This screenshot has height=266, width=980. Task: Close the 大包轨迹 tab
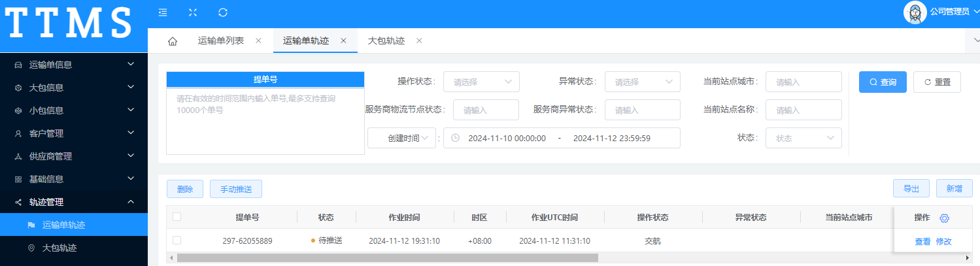[419, 41]
